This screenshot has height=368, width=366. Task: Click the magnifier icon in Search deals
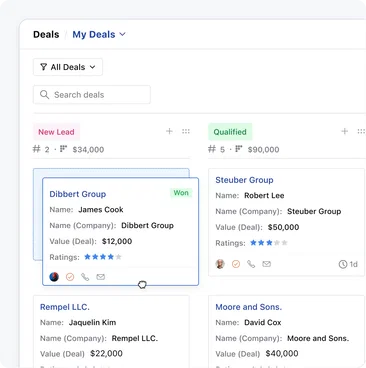(x=44, y=94)
